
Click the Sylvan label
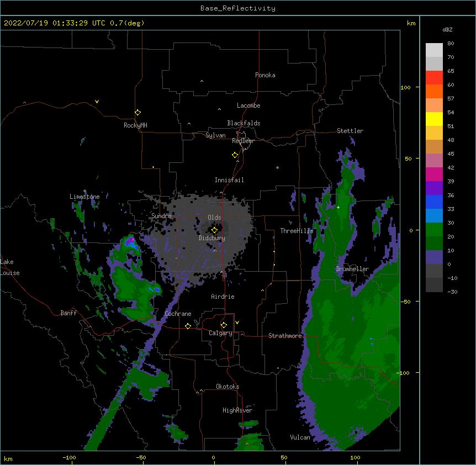[x=215, y=135]
